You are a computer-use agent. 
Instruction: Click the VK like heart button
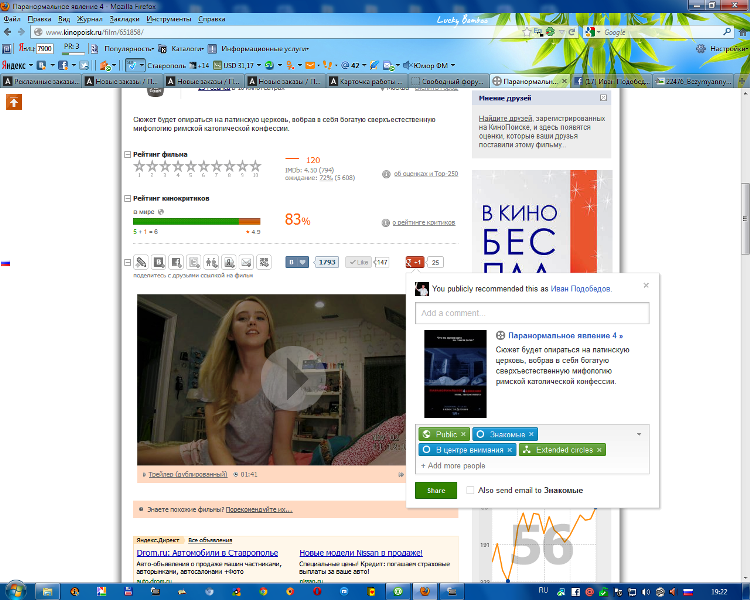pyautogui.click(x=297, y=262)
